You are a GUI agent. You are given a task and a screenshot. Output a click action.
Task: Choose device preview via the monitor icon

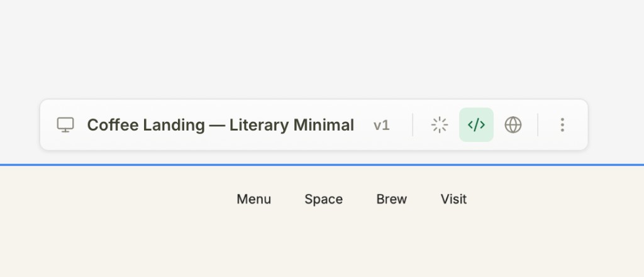tap(65, 125)
